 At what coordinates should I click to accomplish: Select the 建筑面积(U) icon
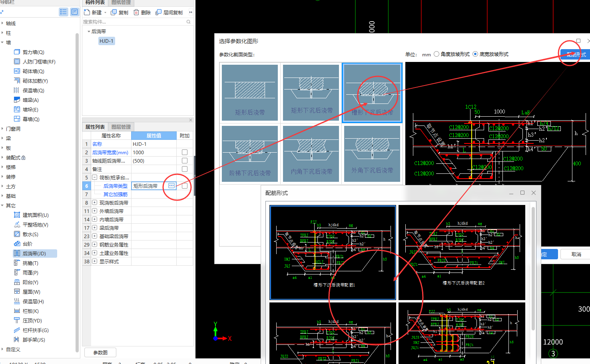tap(17, 215)
